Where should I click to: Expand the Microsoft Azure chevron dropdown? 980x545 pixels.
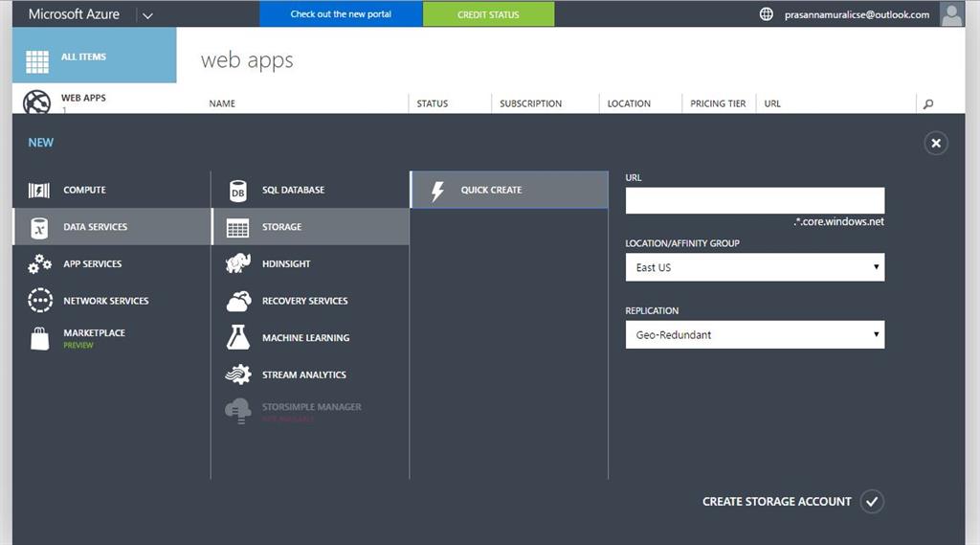click(147, 15)
